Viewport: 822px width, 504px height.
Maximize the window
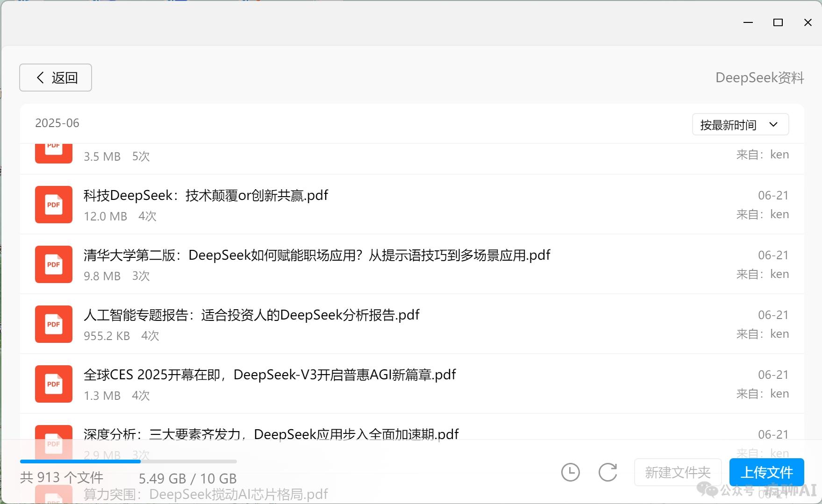(x=778, y=22)
